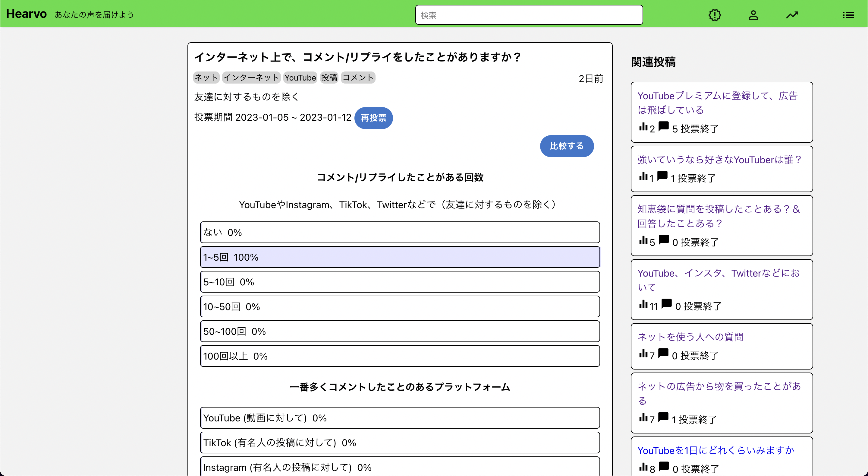
Task: Click vote count icon on YouTubeプレミアム card
Action: click(643, 126)
